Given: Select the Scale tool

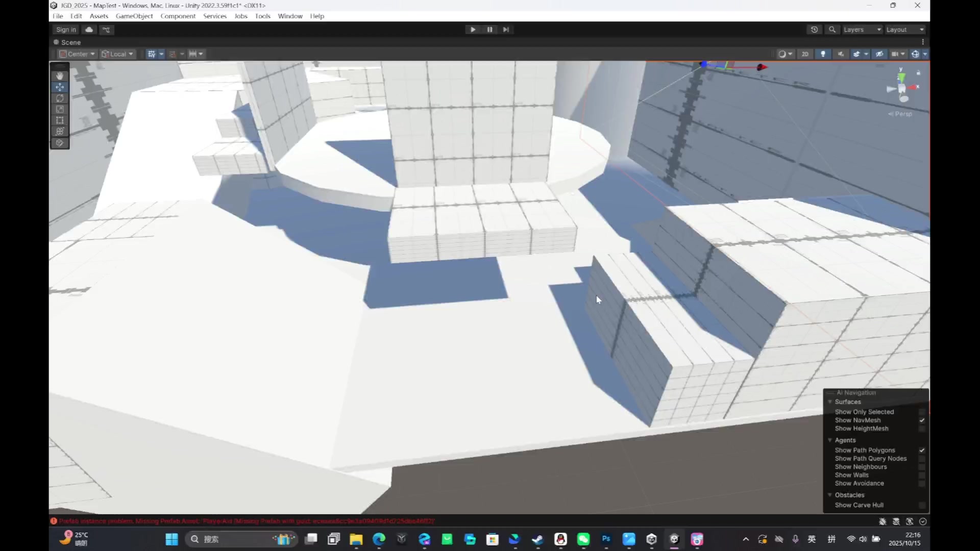Looking at the screenshot, I should [x=60, y=109].
